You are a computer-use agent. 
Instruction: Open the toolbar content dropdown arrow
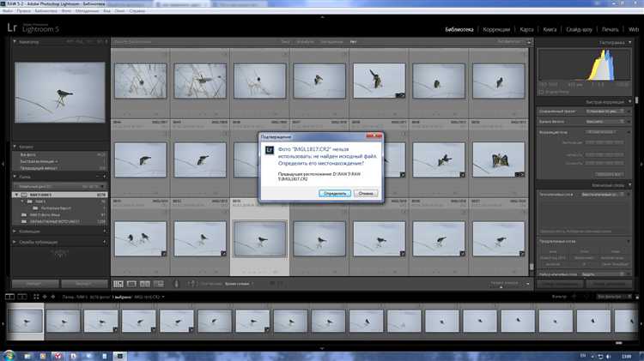(528, 284)
